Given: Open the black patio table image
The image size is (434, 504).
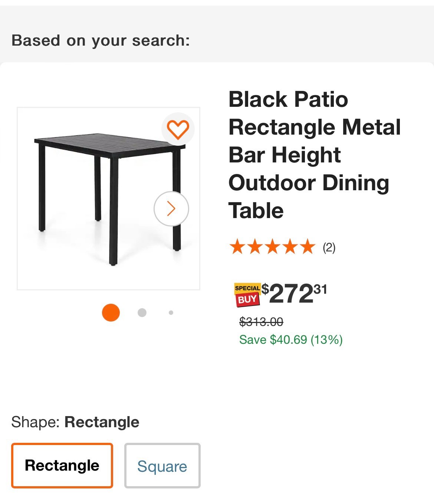Looking at the screenshot, I should (108, 198).
